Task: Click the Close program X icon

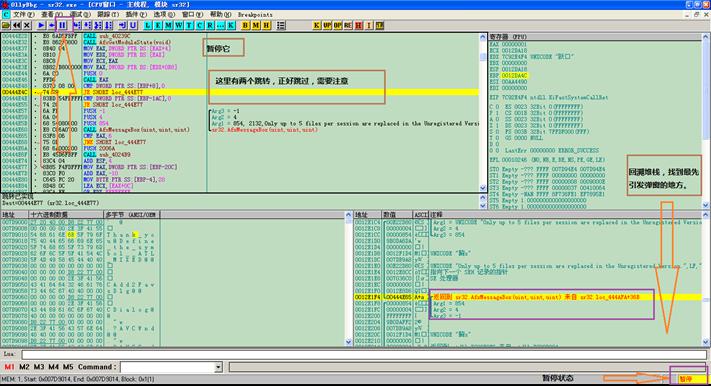Action: (27, 25)
